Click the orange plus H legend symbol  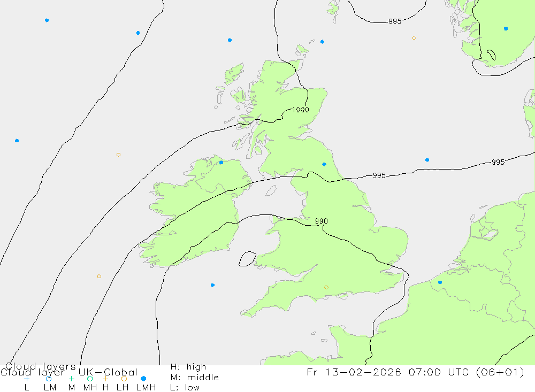point(105,379)
